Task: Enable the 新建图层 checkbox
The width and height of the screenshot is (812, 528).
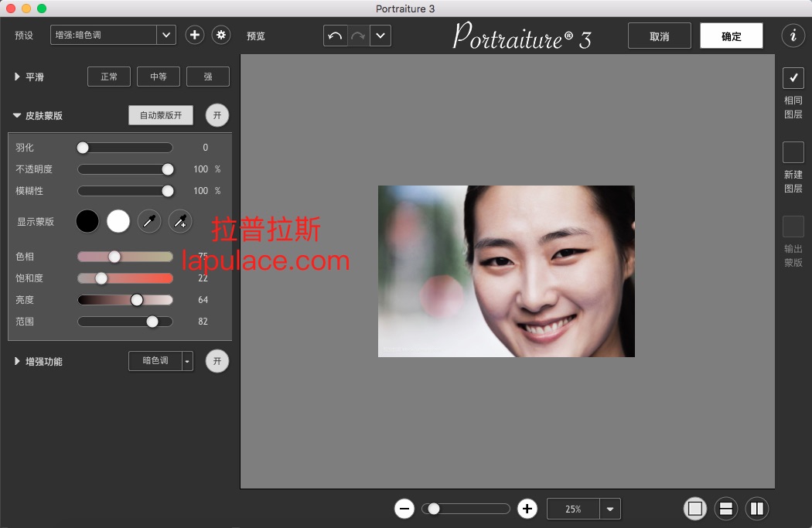Action: point(793,152)
